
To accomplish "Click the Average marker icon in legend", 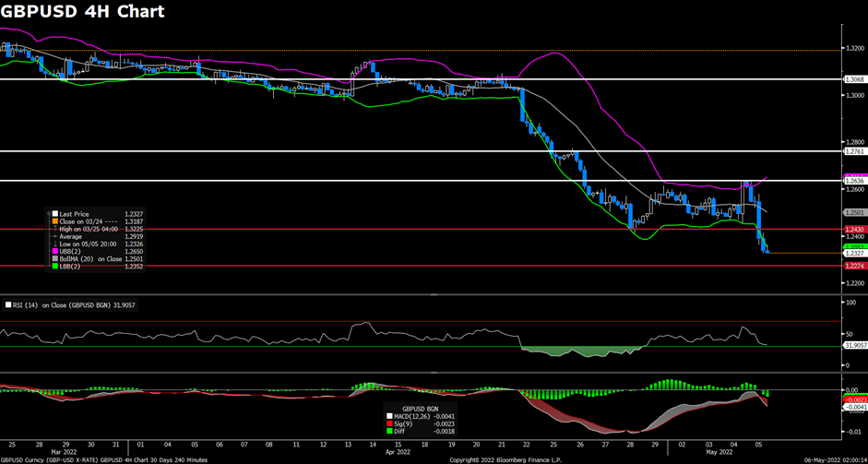I will coord(54,236).
